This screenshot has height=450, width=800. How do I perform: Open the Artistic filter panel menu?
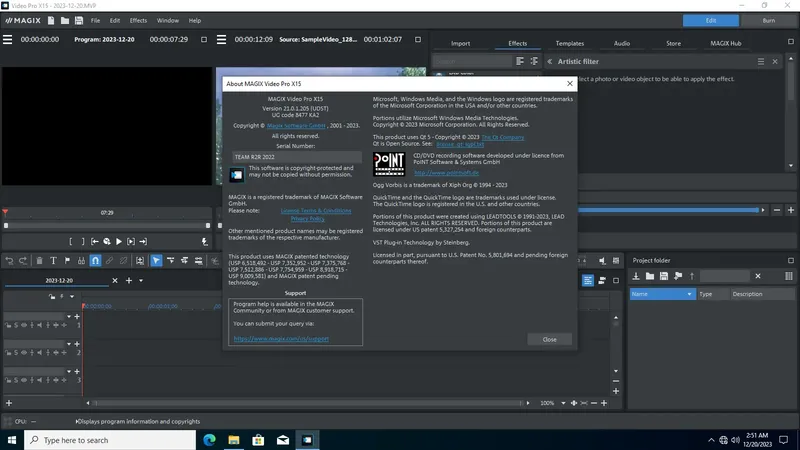pos(761,61)
